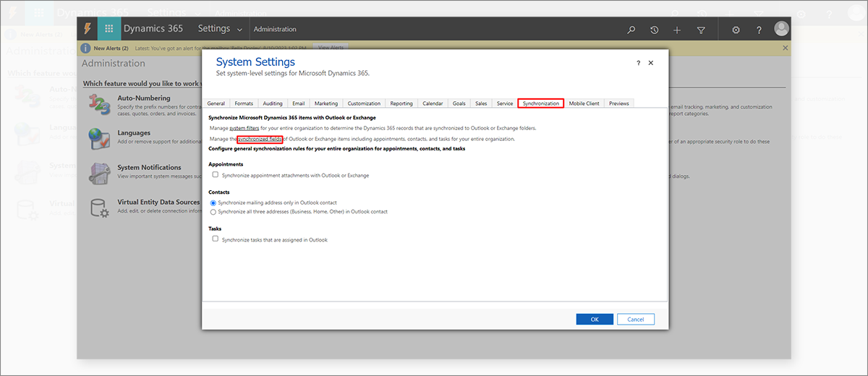Open the Sales tab
The width and height of the screenshot is (868, 376).
[481, 103]
